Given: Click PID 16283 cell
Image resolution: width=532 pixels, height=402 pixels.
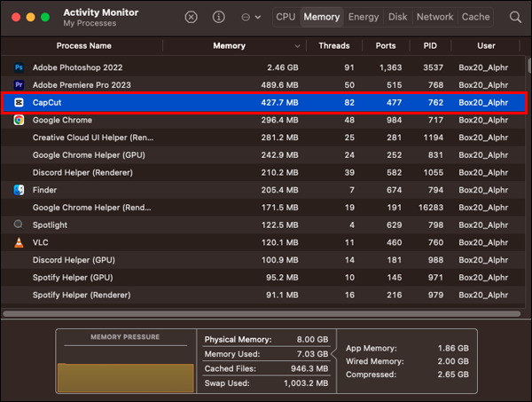Looking at the screenshot, I should [x=431, y=208].
